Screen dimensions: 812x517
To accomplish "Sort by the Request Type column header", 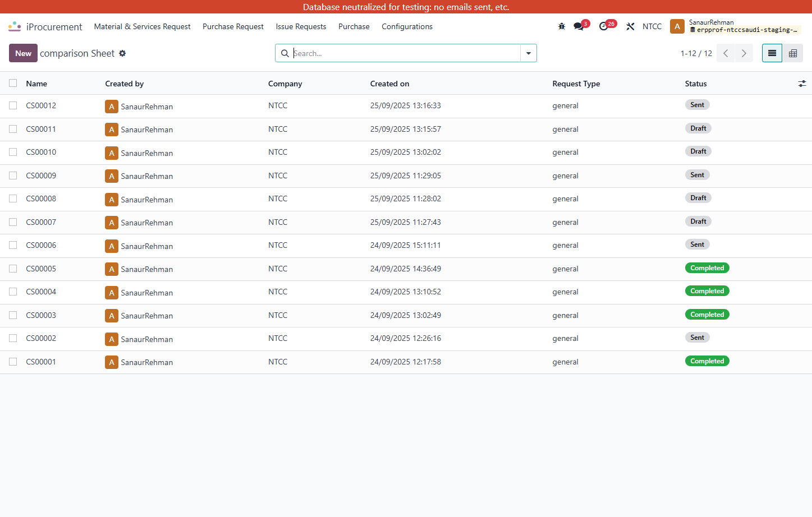I will pos(576,84).
